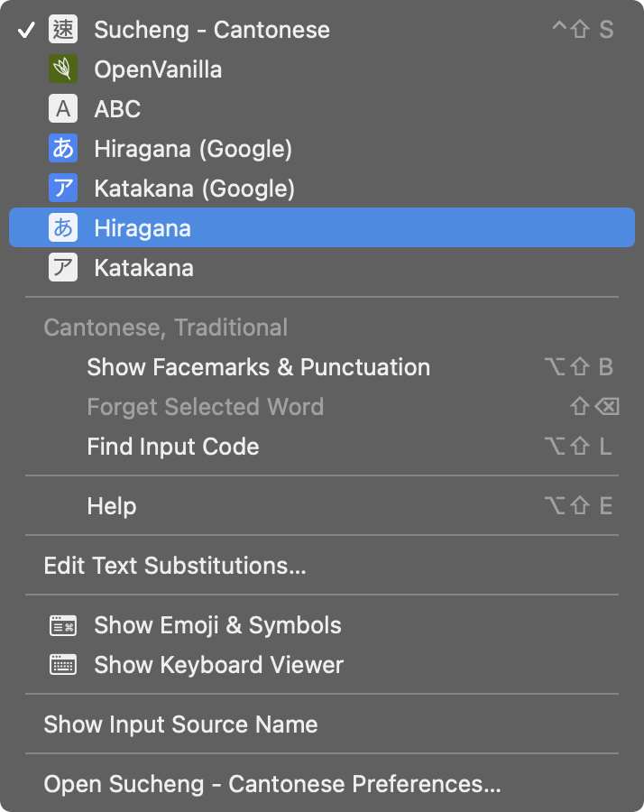Choose Hiragana (Google) input method
This screenshot has width=644, height=812.
[193, 149]
